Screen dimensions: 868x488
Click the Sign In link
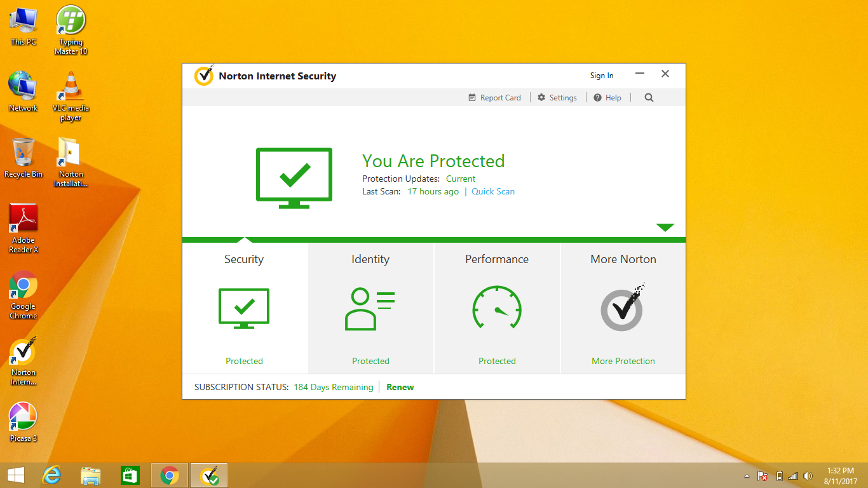(x=602, y=76)
